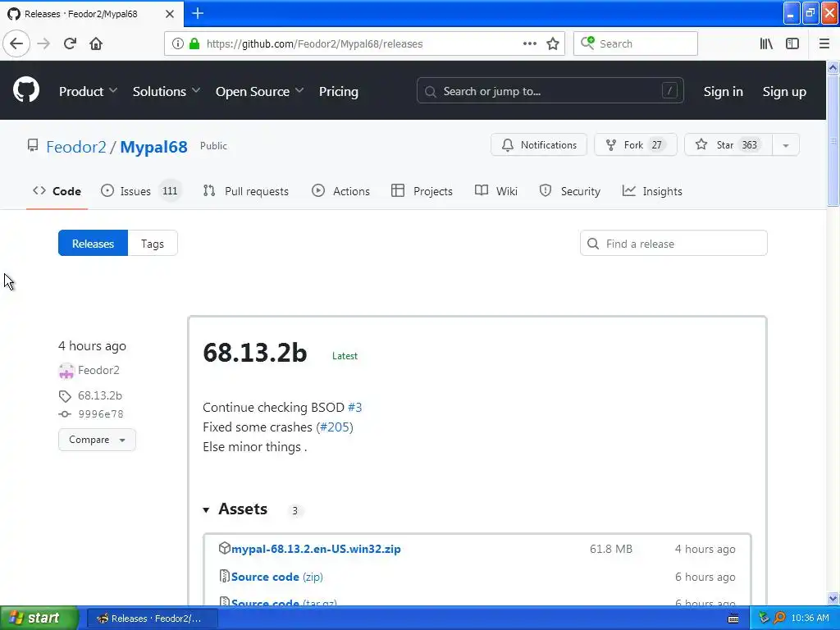This screenshot has width=840, height=630.
Task: Focus the GitHub Search or jump to field
Action: pyautogui.click(x=550, y=91)
